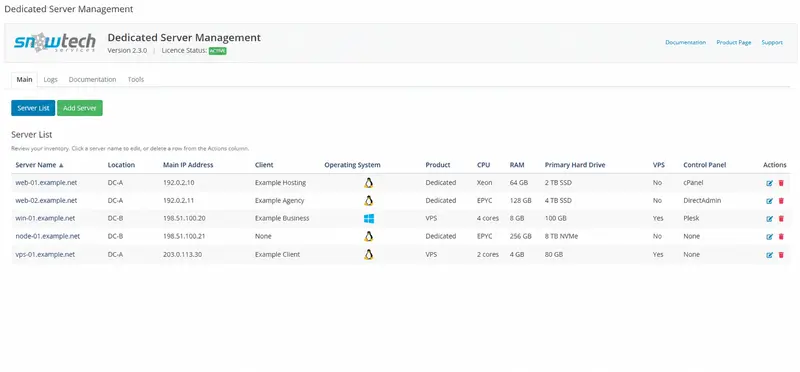Sort by the Operating System column header
The image size is (800, 372).
click(x=352, y=165)
